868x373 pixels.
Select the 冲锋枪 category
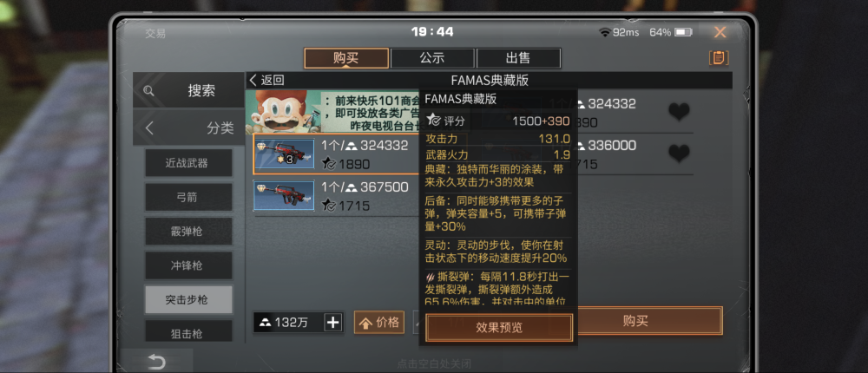188,265
